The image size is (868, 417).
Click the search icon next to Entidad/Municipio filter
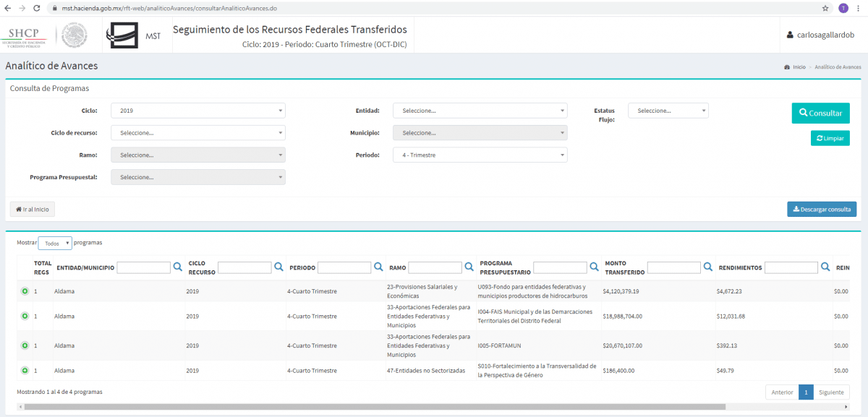pos(178,267)
